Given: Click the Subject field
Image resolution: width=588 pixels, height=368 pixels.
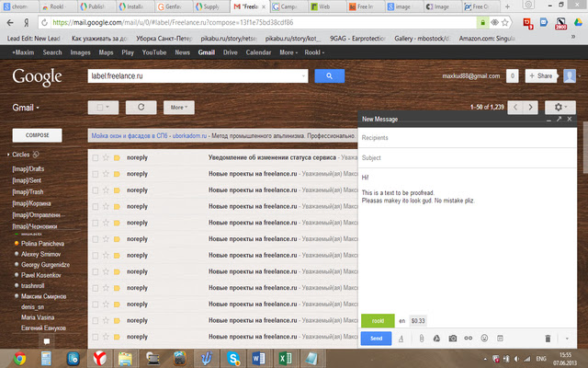Looking at the screenshot, I should (x=468, y=157).
